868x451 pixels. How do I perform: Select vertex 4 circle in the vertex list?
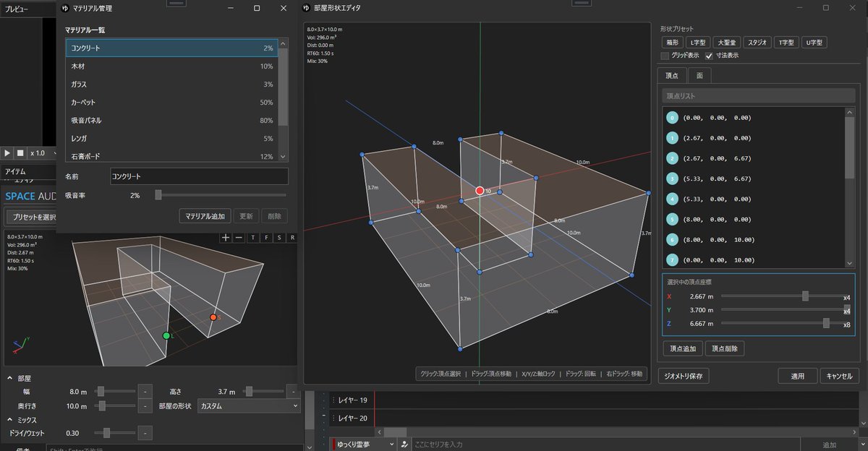[x=672, y=198]
